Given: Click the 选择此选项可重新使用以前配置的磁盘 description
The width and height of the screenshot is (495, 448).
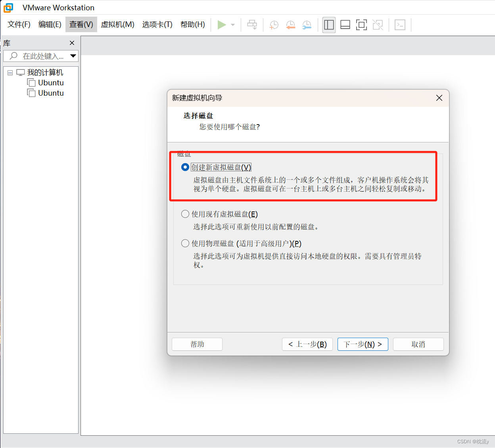Looking at the screenshot, I should (256, 227).
